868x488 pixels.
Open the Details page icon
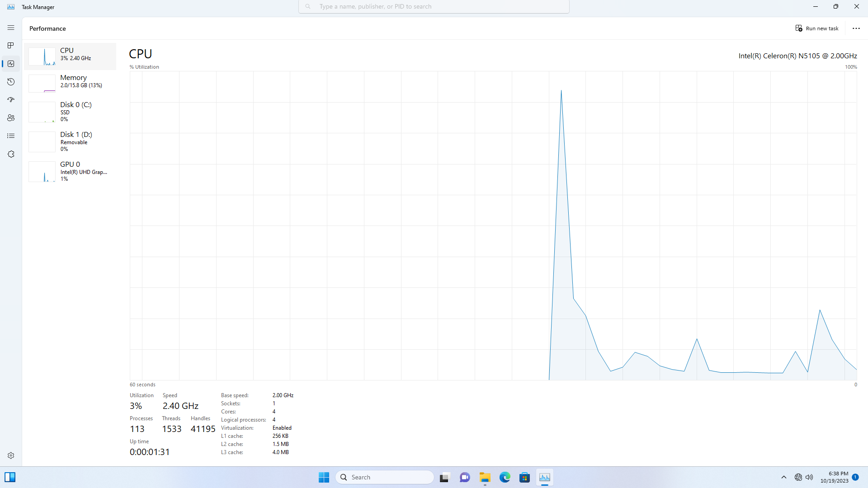11,136
